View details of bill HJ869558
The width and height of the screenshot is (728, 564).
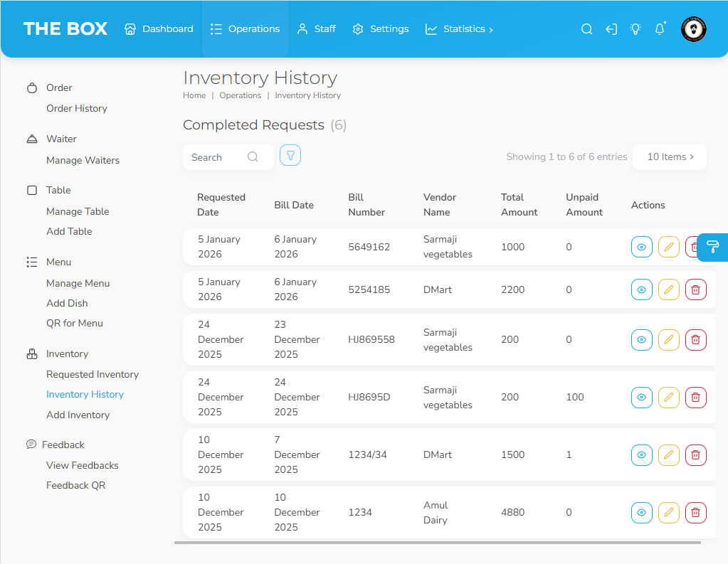tap(641, 339)
